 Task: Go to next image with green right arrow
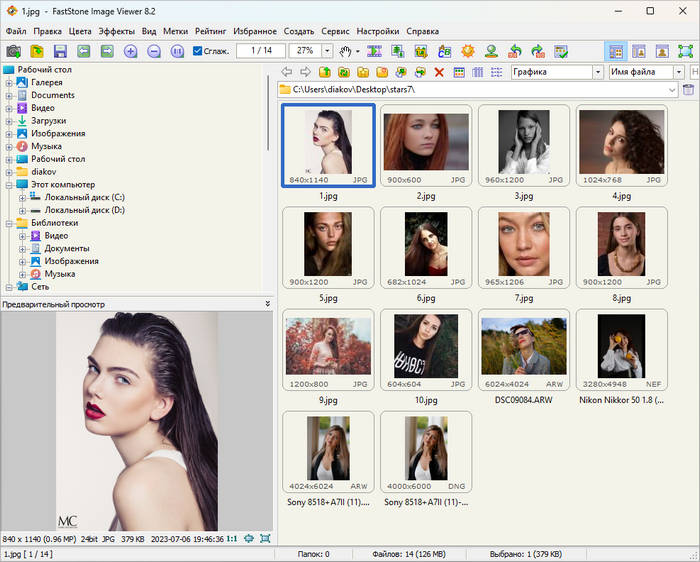106,51
